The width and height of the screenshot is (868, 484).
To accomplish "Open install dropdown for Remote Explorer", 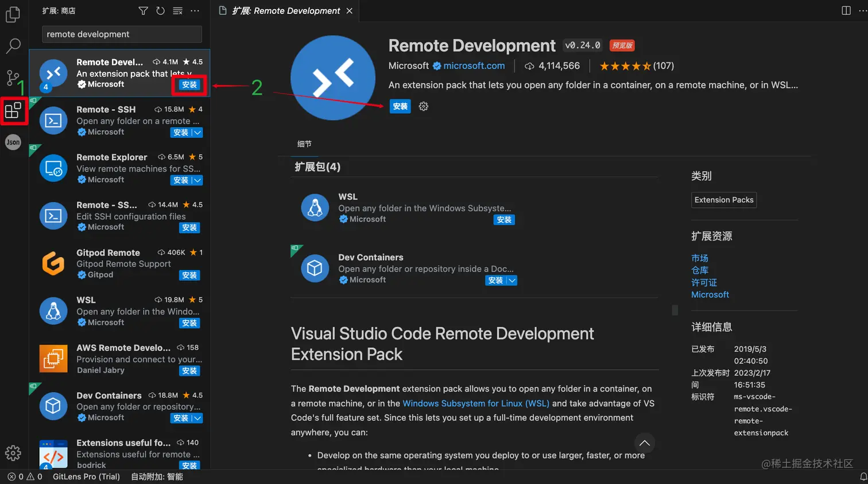I will tap(197, 180).
